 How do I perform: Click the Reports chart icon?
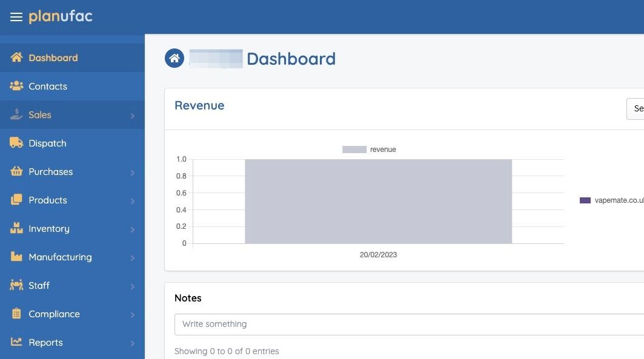(x=16, y=342)
